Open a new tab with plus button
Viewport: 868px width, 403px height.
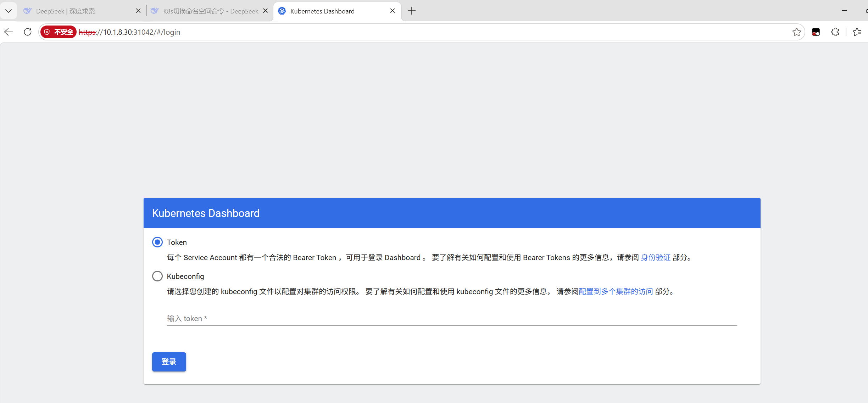(x=412, y=11)
